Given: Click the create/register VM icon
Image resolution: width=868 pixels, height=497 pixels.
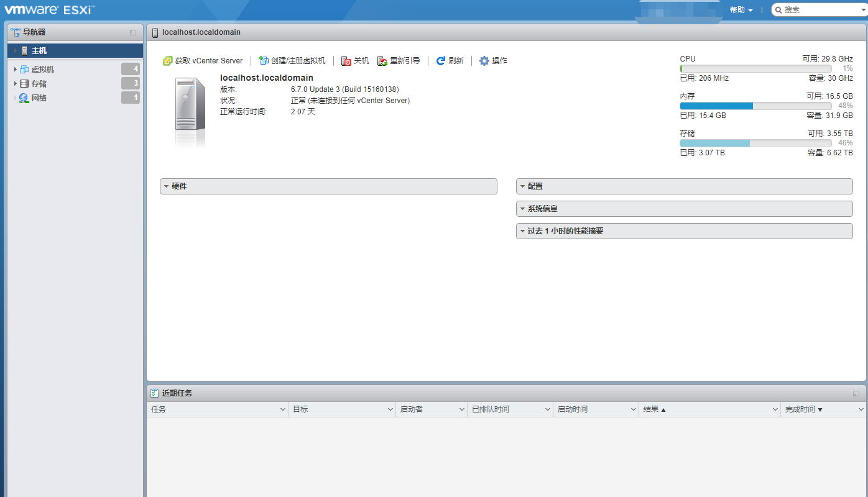Looking at the screenshot, I should click(264, 61).
